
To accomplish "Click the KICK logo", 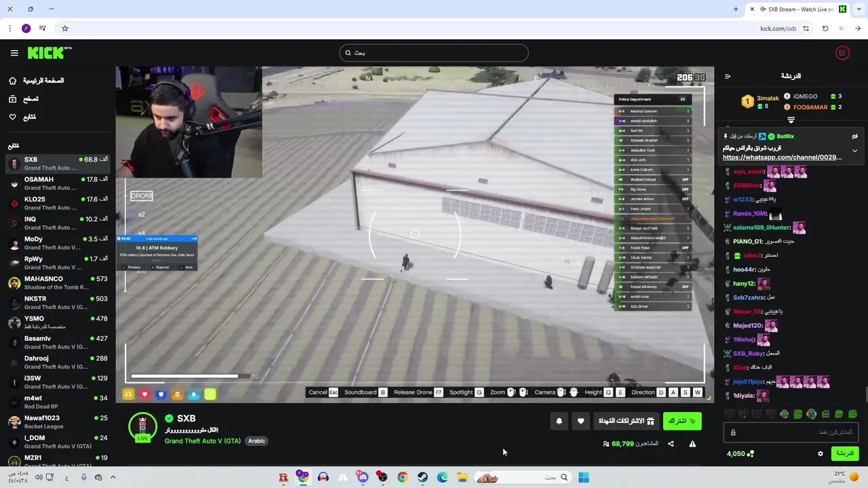I will 50,53.
